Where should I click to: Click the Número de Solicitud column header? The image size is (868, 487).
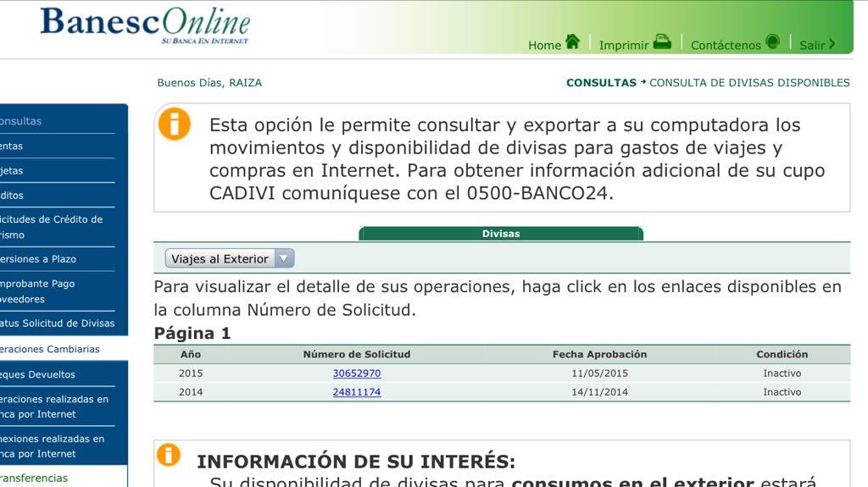pos(357,354)
